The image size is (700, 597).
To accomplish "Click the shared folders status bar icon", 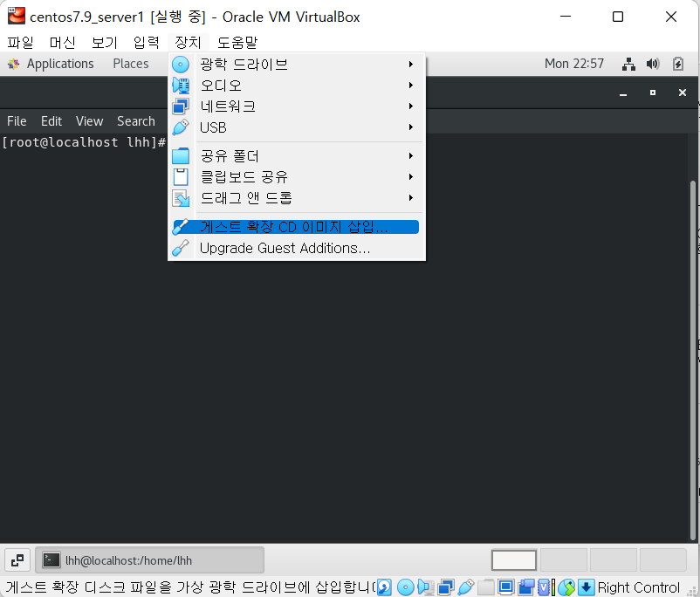I will point(486,587).
